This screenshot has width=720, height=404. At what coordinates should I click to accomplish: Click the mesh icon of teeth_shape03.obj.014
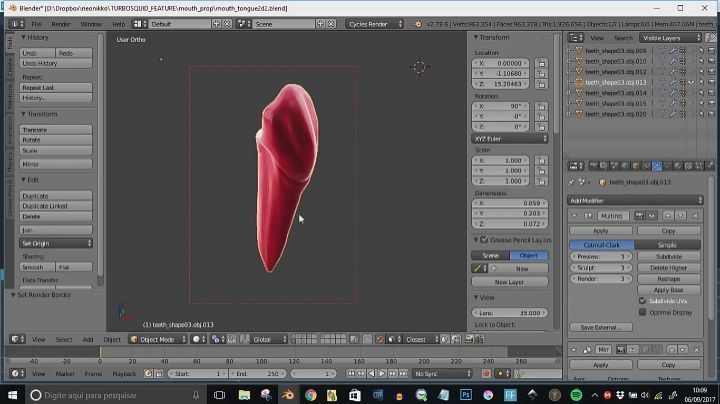(579, 93)
